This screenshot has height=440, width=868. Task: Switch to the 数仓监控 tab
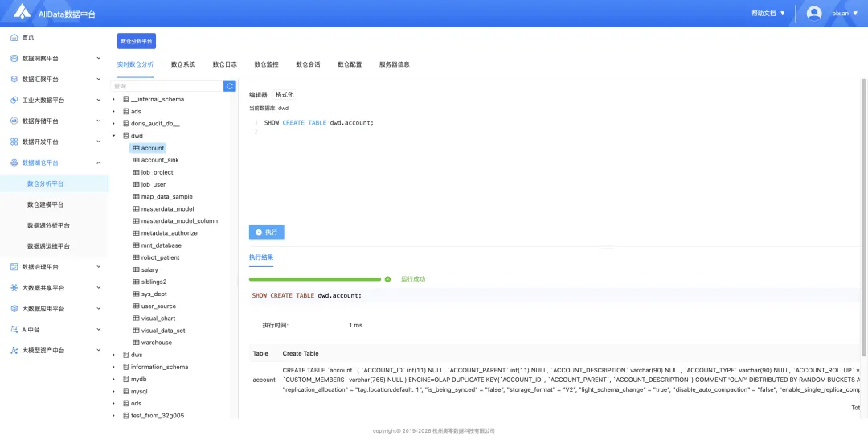click(x=266, y=64)
